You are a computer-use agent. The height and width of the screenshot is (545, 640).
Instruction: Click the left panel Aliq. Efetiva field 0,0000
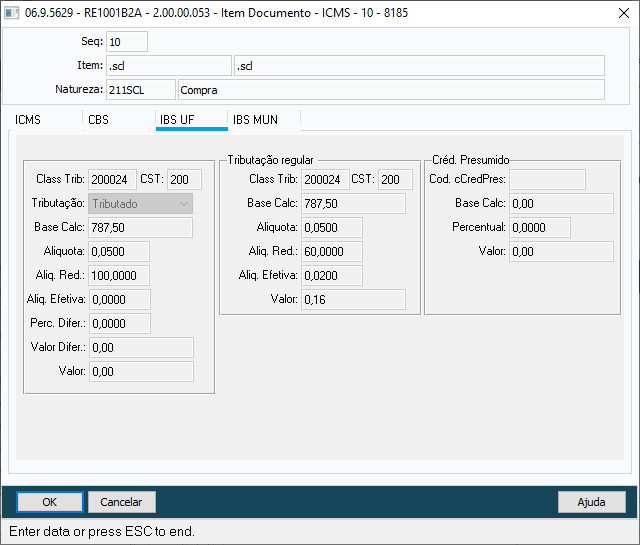(120, 300)
